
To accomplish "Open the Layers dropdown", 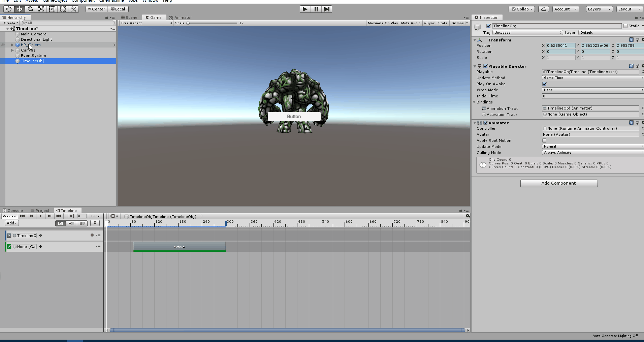I will click(x=599, y=9).
